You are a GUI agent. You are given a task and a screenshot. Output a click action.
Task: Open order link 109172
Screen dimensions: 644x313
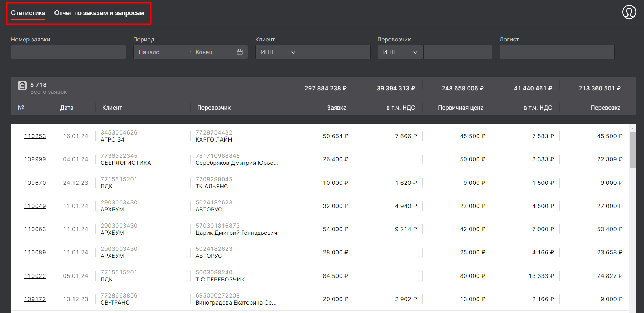coord(35,299)
